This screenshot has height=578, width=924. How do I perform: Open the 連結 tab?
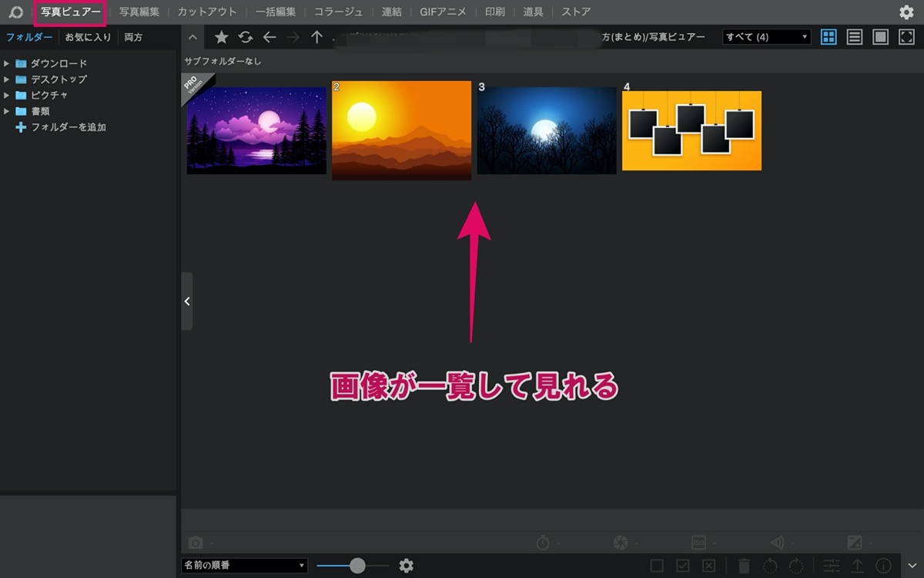tap(393, 12)
